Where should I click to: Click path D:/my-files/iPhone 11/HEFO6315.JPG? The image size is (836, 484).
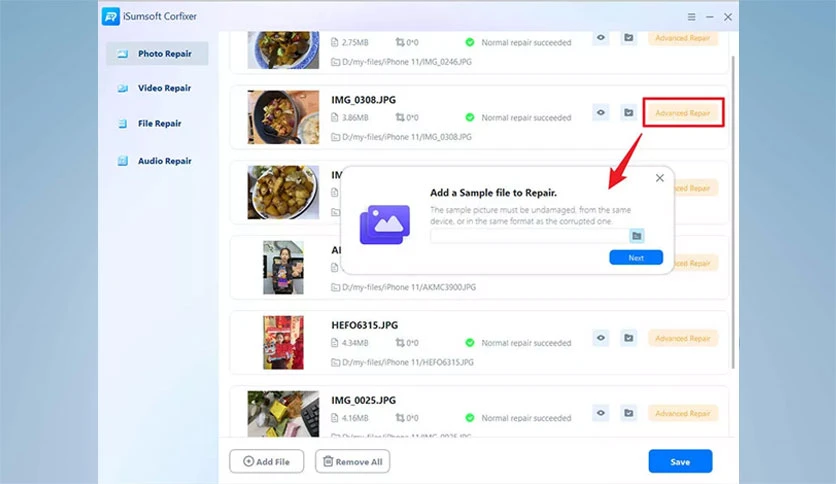408,362
